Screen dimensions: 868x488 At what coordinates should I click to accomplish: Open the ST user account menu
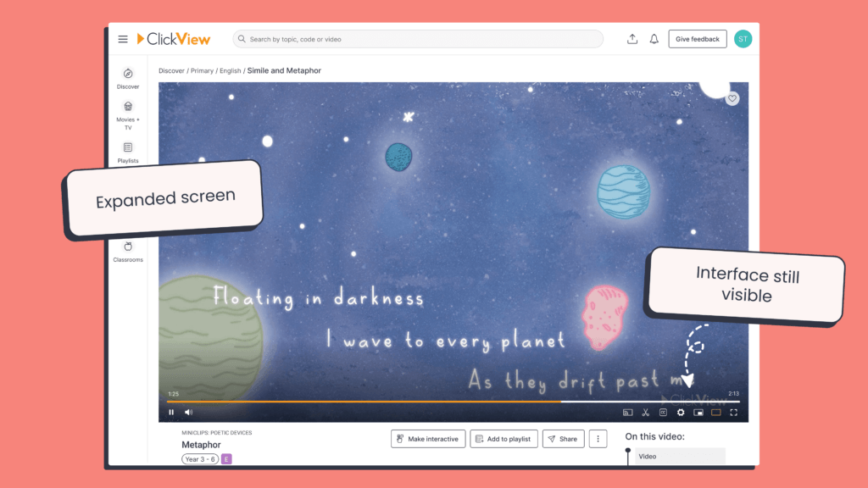tap(743, 39)
